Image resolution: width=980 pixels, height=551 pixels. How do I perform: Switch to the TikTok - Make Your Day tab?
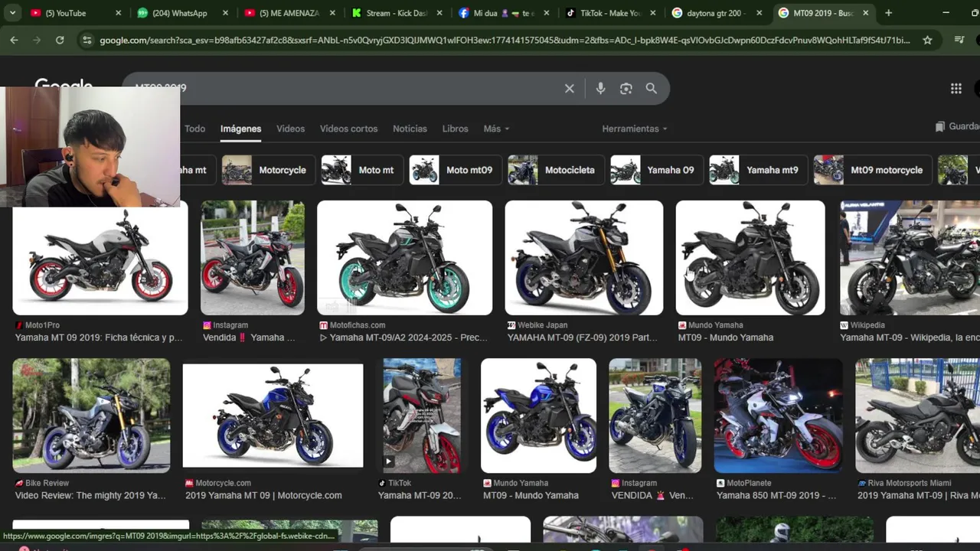point(609,13)
